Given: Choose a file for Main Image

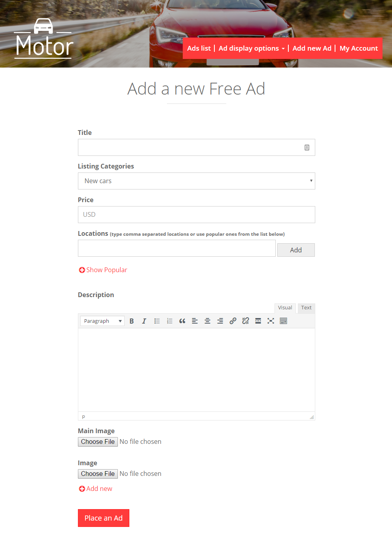Looking at the screenshot, I should [98, 441].
